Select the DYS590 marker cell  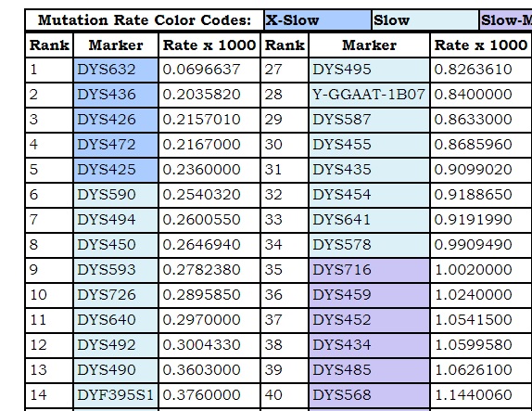pos(116,195)
